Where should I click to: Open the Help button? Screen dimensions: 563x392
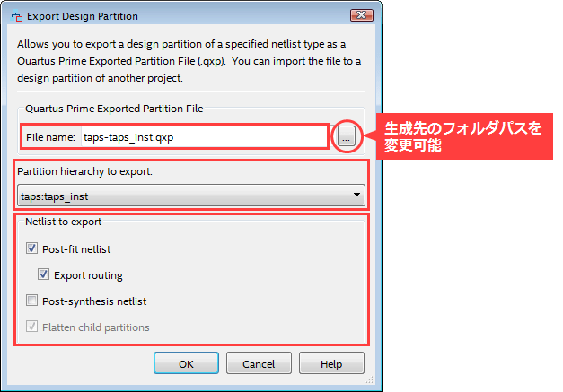331,363
